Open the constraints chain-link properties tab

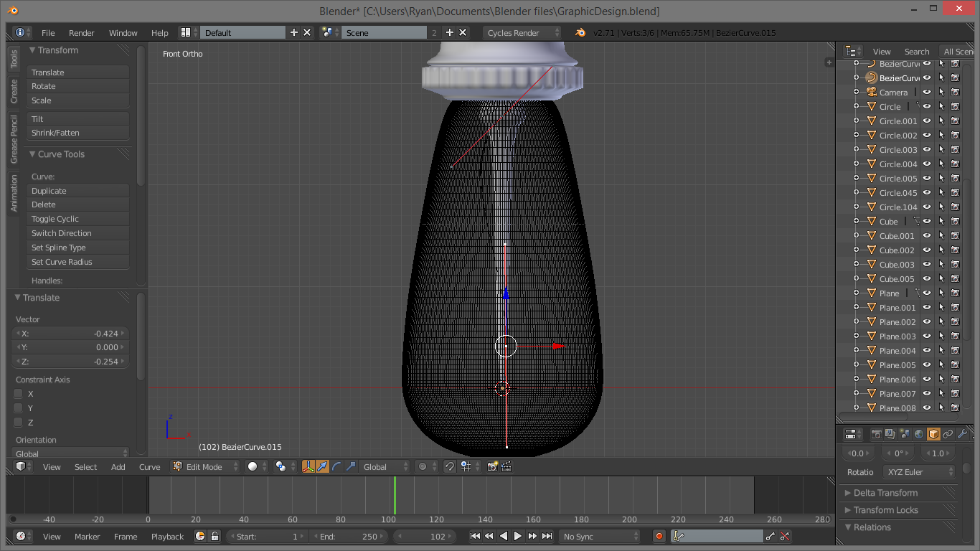(948, 434)
